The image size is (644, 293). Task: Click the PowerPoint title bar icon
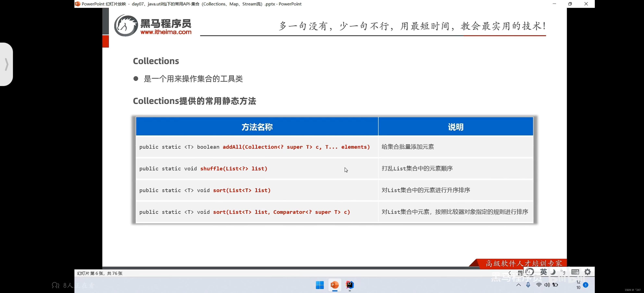[77, 4]
